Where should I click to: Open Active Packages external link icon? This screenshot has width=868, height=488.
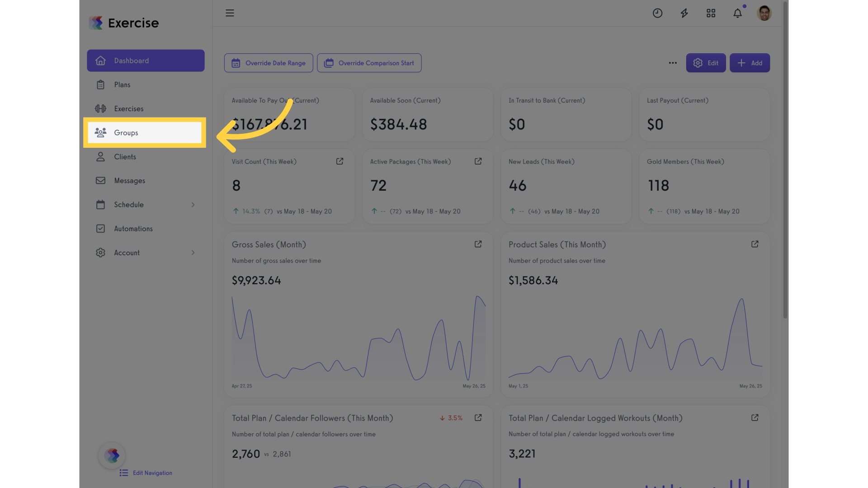[x=478, y=161]
